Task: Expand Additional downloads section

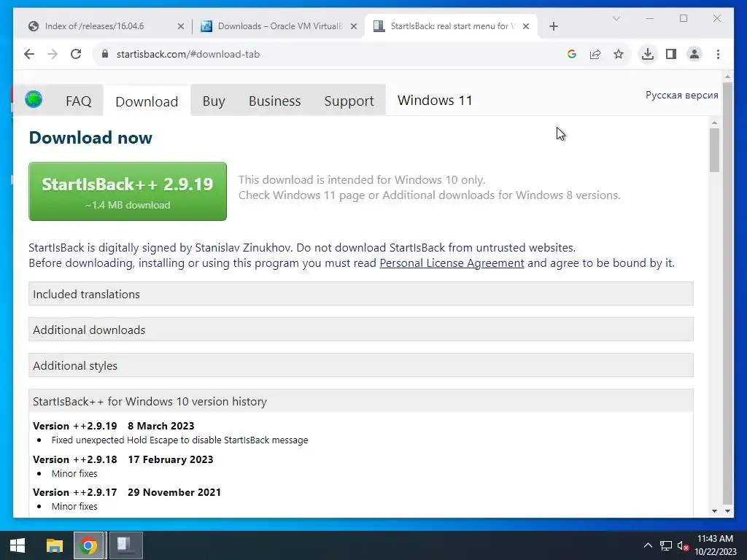Action: pyautogui.click(x=361, y=330)
